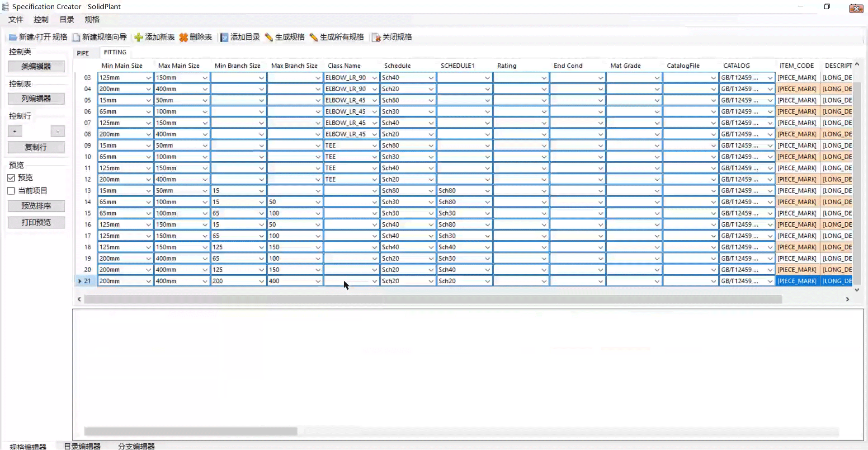This screenshot has height=450, width=868.
Task: Open the 新建规格向导 wizard icon
Action: coord(76,37)
